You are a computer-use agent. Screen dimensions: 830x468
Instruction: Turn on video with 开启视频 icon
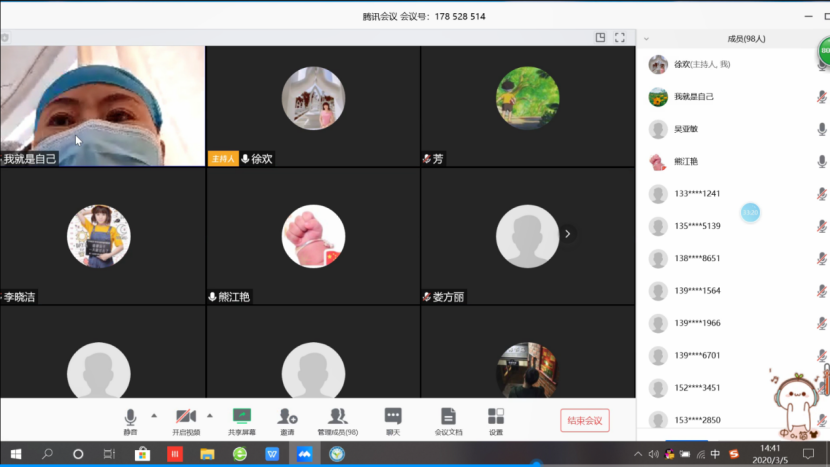coord(186,417)
